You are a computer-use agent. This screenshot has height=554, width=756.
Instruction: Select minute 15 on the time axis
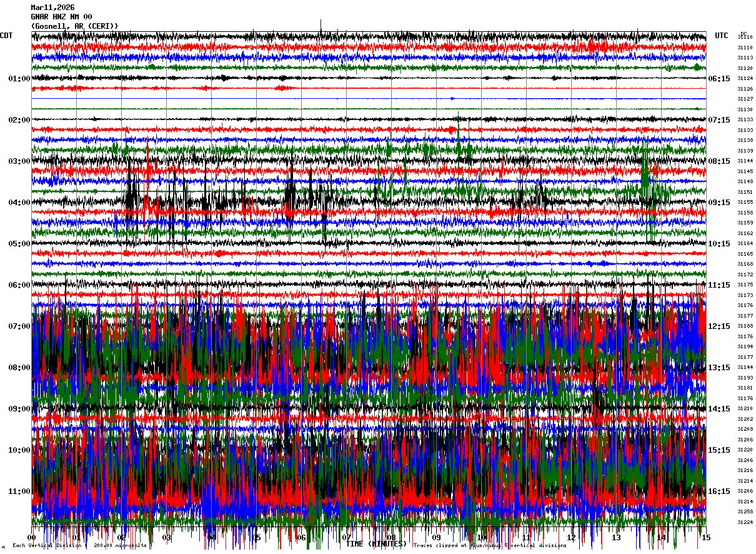point(705,538)
